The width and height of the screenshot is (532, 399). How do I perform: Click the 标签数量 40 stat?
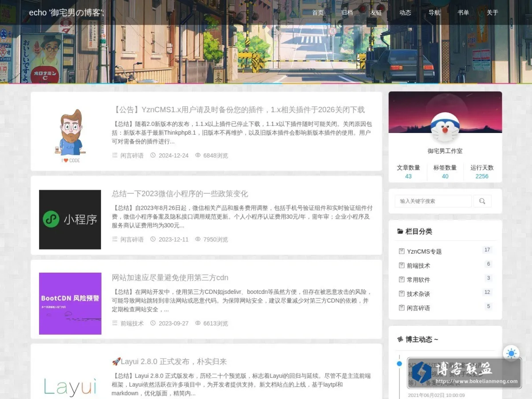pyautogui.click(x=445, y=172)
